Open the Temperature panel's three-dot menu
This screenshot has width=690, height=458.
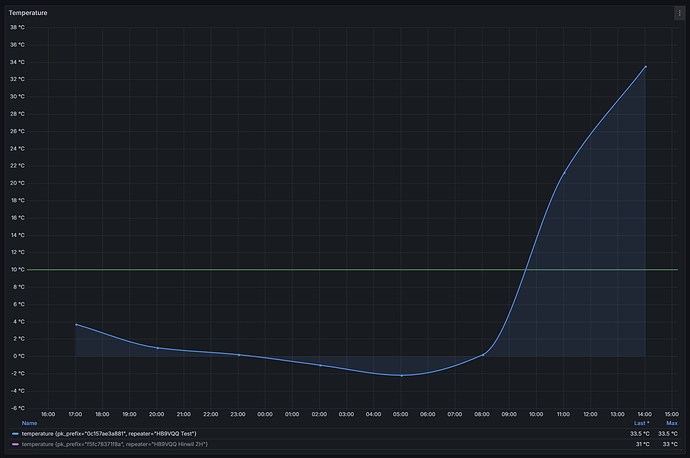(x=679, y=13)
